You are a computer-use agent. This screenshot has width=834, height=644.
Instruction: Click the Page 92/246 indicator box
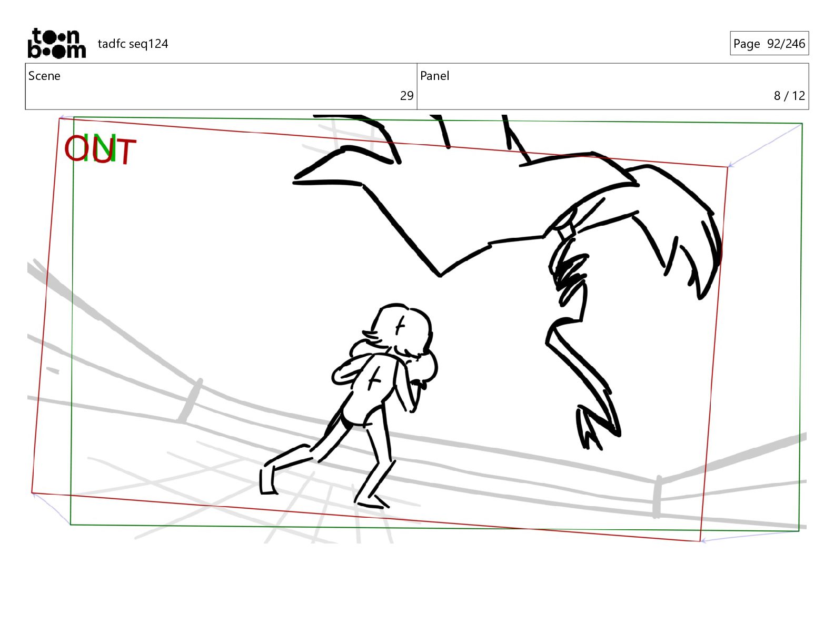pos(769,44)
